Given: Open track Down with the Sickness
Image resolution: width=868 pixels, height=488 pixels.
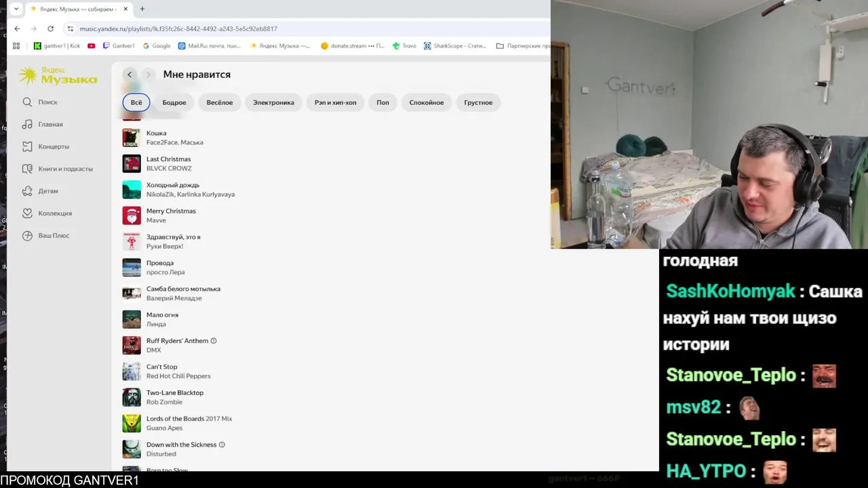Looking at the screenshot, I should pyautogui.click(x=182, y=445).
